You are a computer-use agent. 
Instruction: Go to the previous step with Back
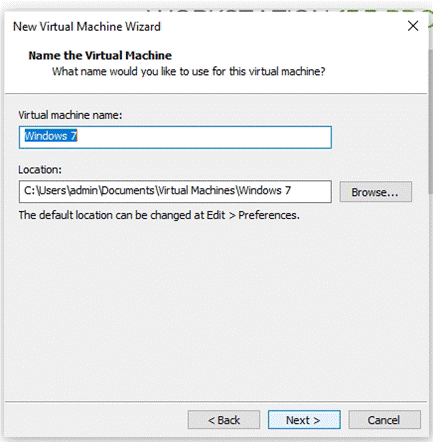[x=224, y=420]
